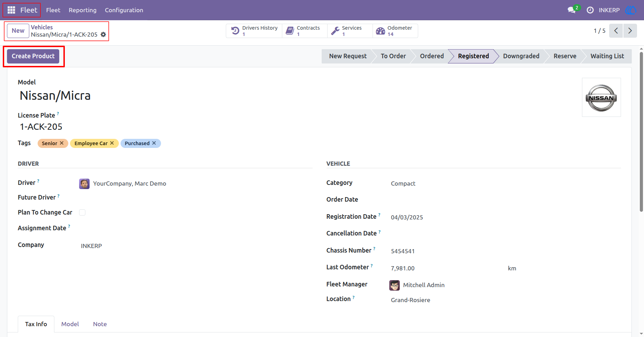The image size is (644, 337).
Task: Set status to Waiting List
Action: pos(607,56)
